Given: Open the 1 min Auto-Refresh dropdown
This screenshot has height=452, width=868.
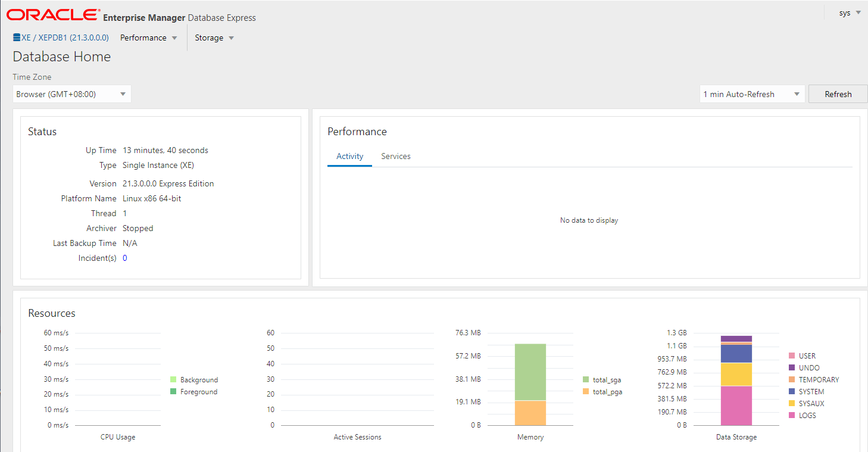Looking at the screenshot, I should pos(752,94).
